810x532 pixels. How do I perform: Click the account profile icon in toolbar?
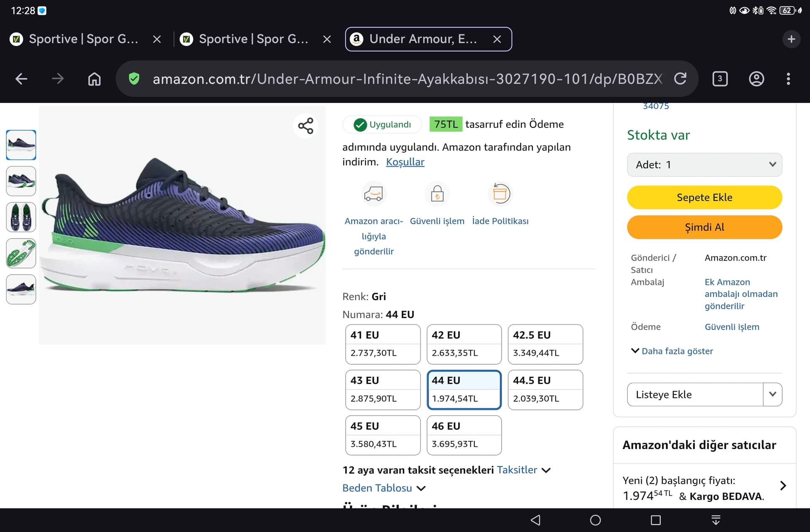[x=756, y=79]
